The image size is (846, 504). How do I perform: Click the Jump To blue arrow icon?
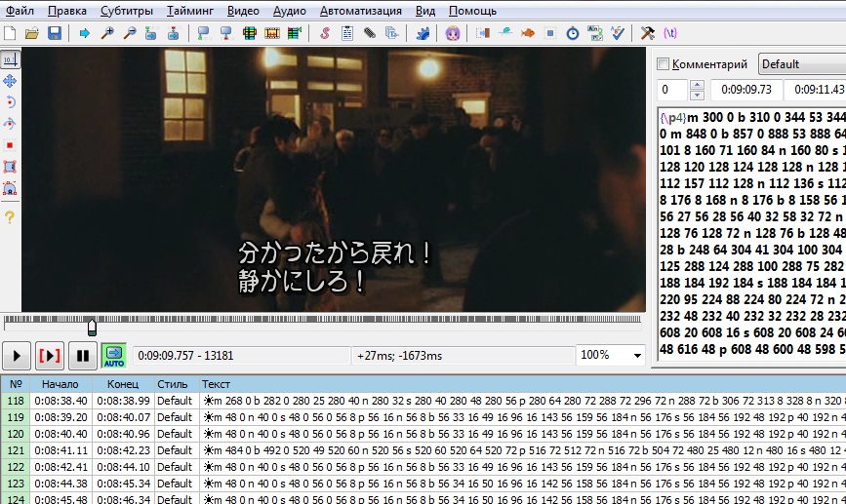pyautogui.click(x=84, y=33)
